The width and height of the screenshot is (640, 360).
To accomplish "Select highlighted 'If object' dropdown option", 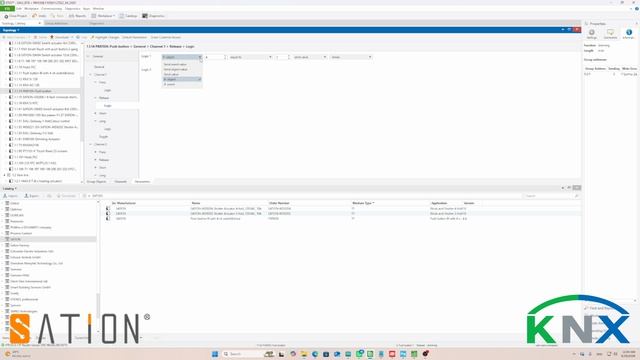I will coord(182,79).
